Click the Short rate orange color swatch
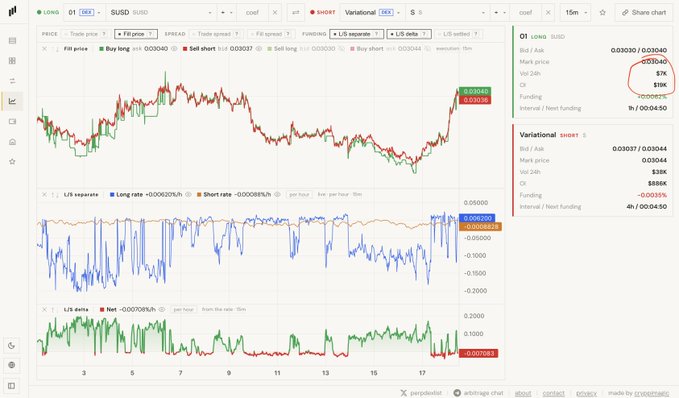This screenshot has width=679, height=398. click(x=199, y=195)
